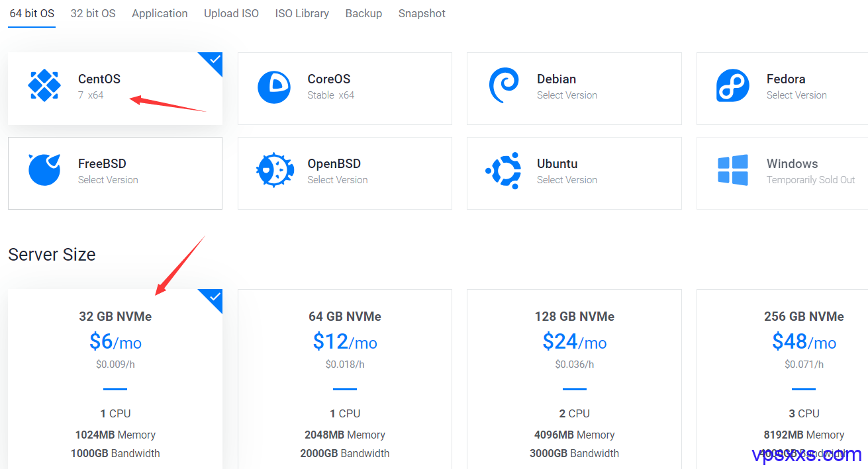Open the Snapshot tab
This screenshot has height=469, width=868.
pos(422,13)
